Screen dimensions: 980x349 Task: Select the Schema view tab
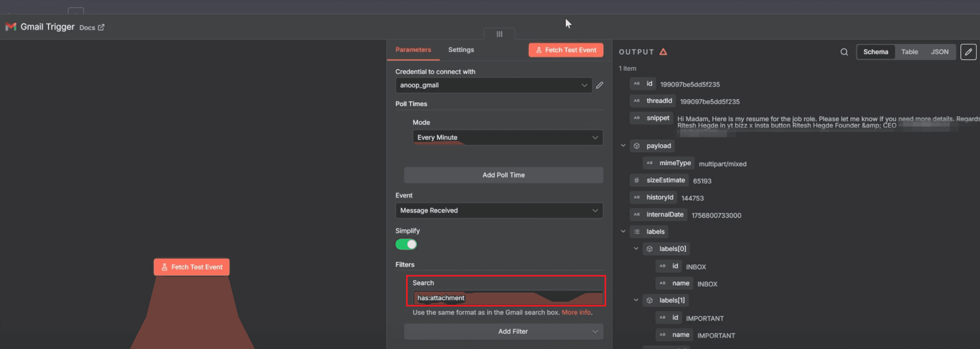875,52
